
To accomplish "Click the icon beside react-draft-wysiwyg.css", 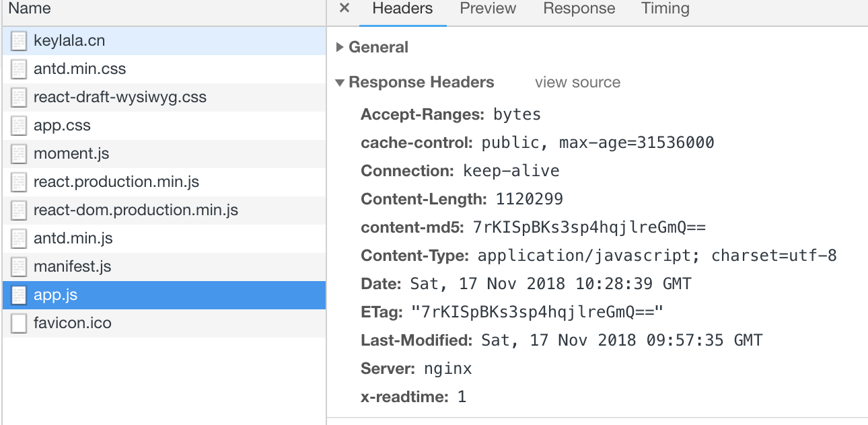I will click(x=17, y=97).
